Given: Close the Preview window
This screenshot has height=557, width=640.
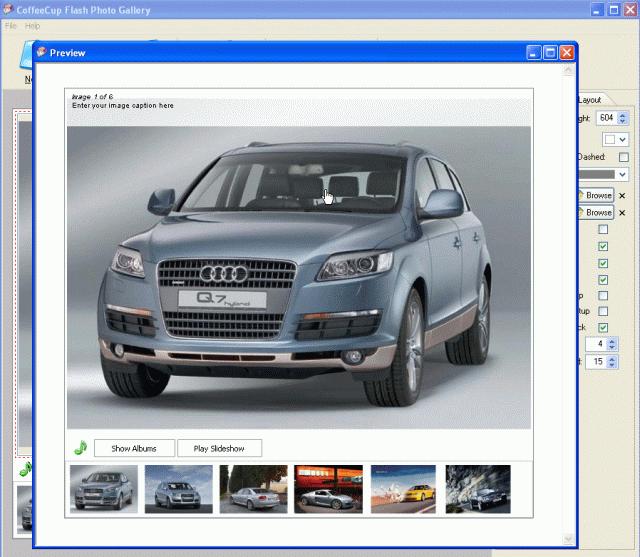Looking at the screenshot, I should click(567, 53).
